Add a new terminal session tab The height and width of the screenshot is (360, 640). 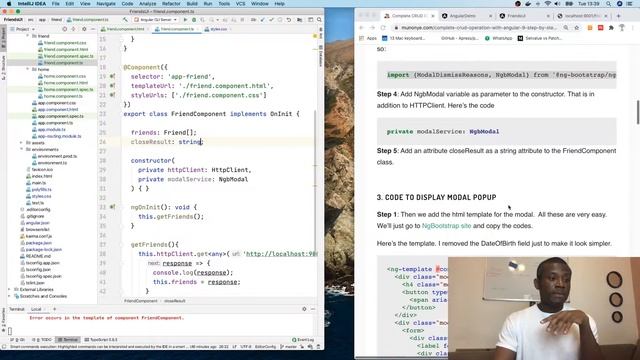54,309
